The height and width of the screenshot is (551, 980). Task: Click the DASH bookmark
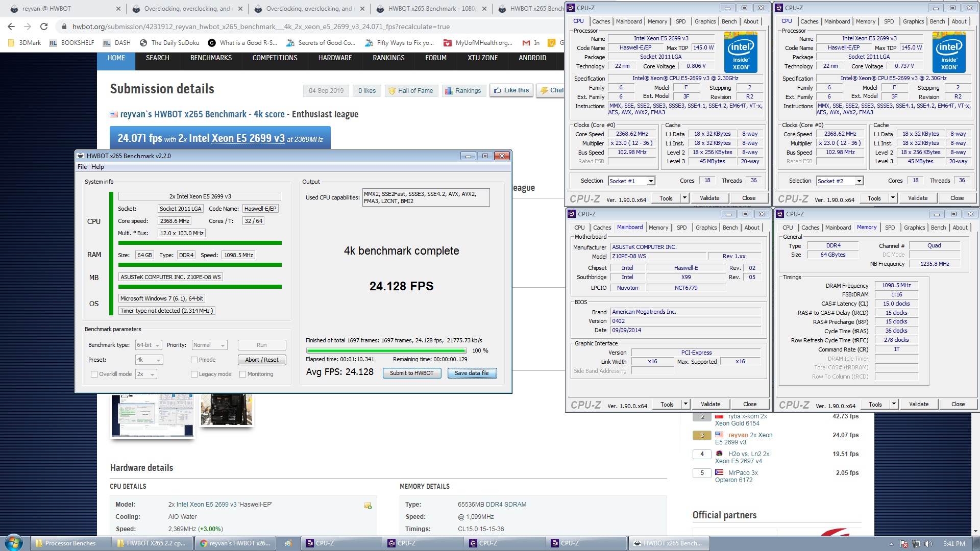[116, 43]
